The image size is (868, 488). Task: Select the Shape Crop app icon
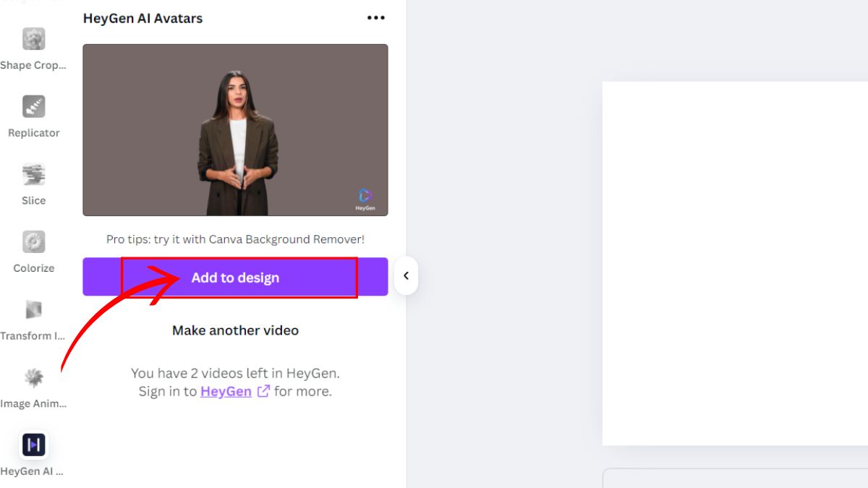pos(33,39)
